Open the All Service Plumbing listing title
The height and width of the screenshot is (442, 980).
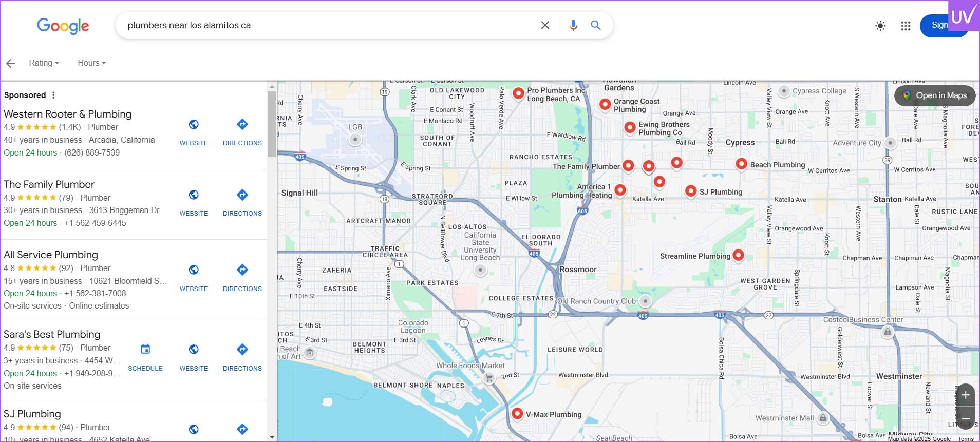(51, 255)
